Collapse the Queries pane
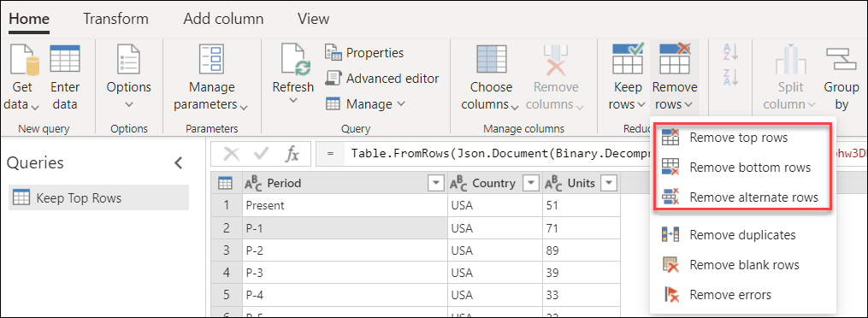868x318 pixels. 178,163
